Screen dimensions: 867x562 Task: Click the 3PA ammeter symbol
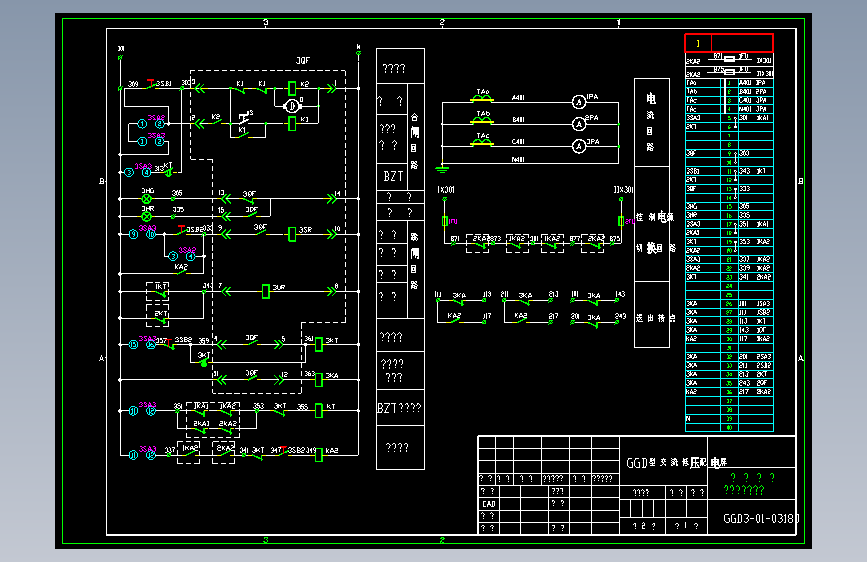click(x=578, y=147)
